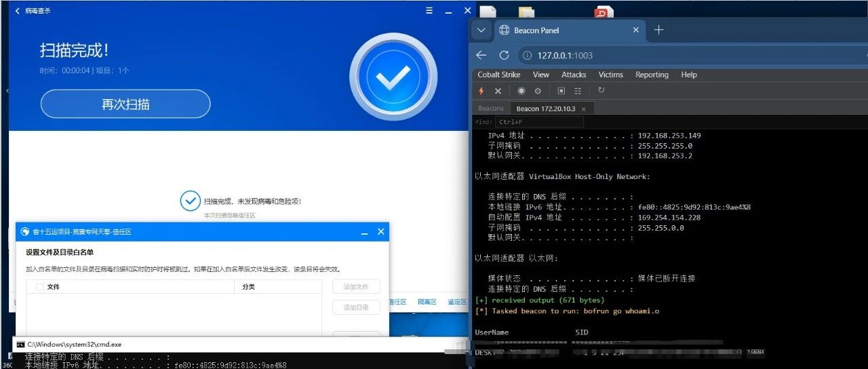The height and width of the screenshot is (369, 868).
Task: Open the Help menu in Cobalt Strike
Action: tap(689, 75)
